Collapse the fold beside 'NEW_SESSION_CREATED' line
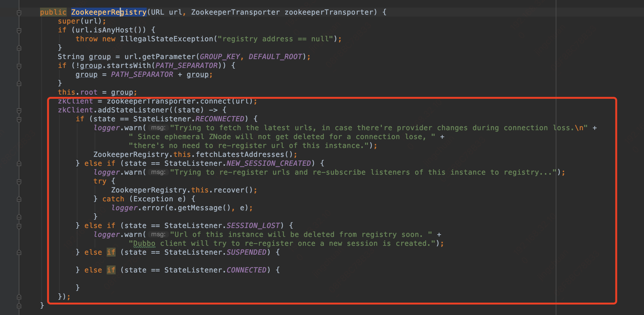 (x=19, y=164)
